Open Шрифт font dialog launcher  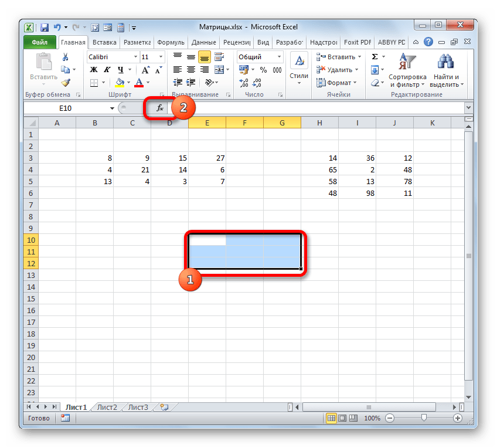(x=162, y=95)
